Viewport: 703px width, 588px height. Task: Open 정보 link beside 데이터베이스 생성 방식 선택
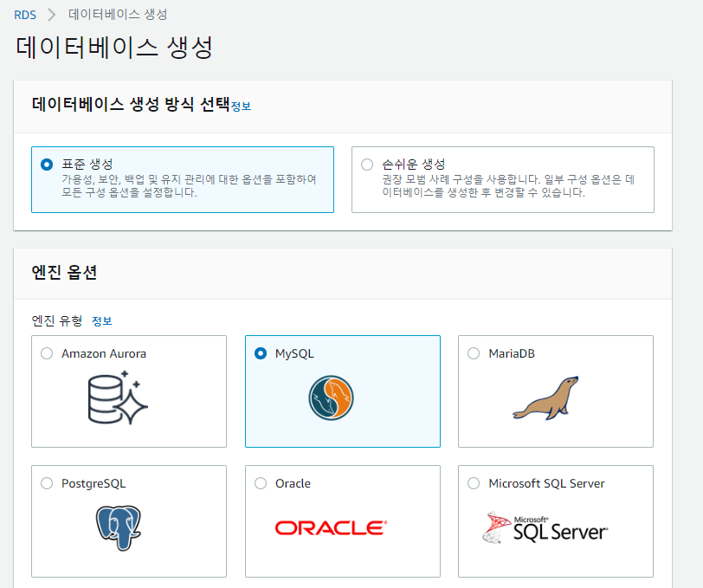[241, 107]
